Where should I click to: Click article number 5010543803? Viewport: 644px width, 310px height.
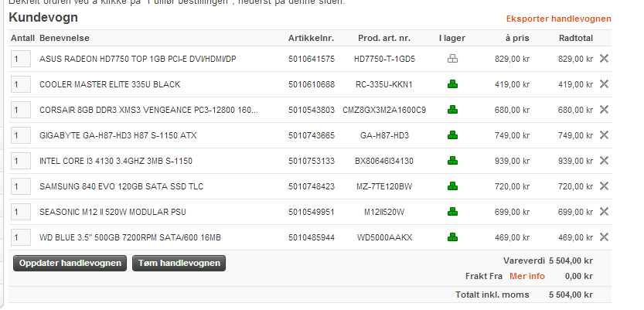click(x=312, y=110)
